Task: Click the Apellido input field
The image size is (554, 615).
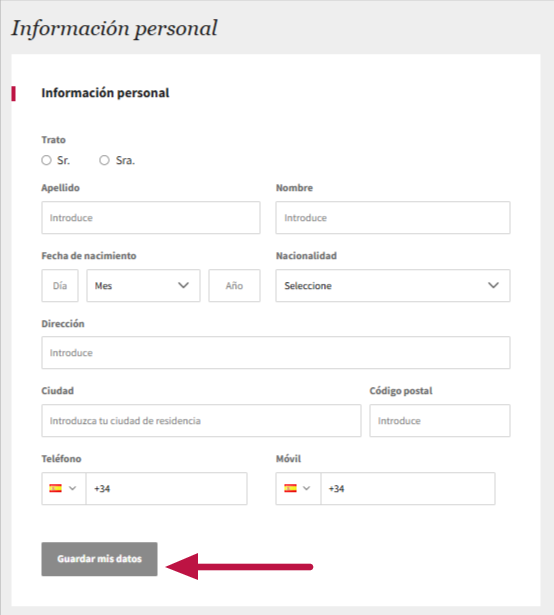Action: pyautogui.click(x=151, y=218)
